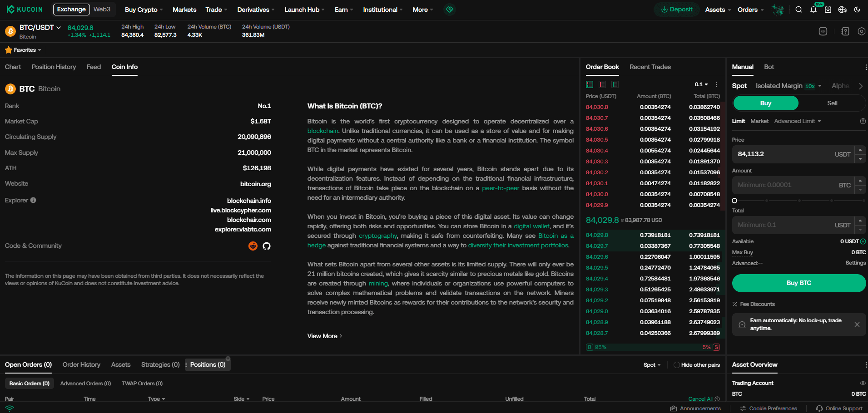Click View More link
This screenshot has width=868, height=413.
click(x=324, y=336)
